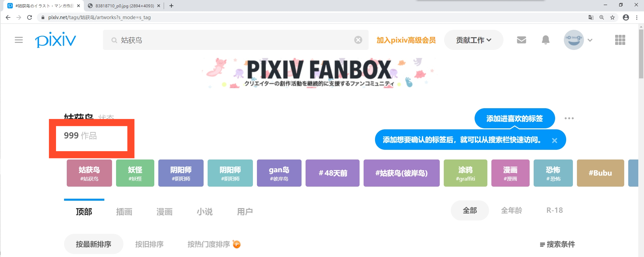
Task: Sort by 按最新排序
Action: click(x=94, y=244)
